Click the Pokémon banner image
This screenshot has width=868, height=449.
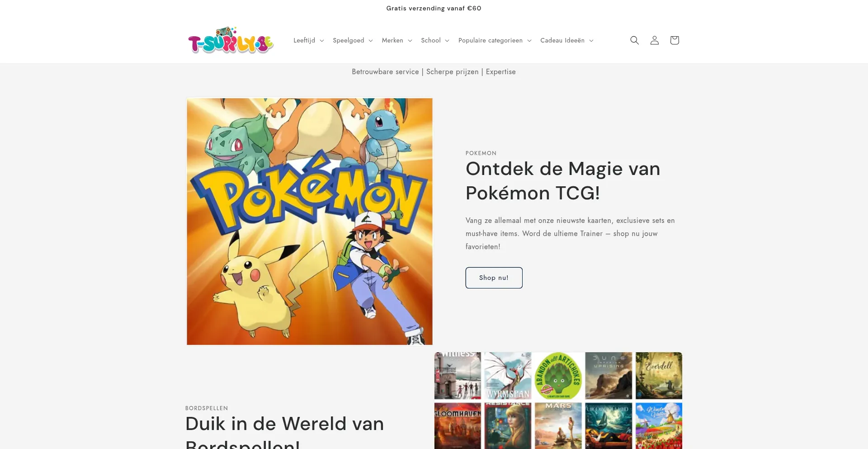point(310,222)
